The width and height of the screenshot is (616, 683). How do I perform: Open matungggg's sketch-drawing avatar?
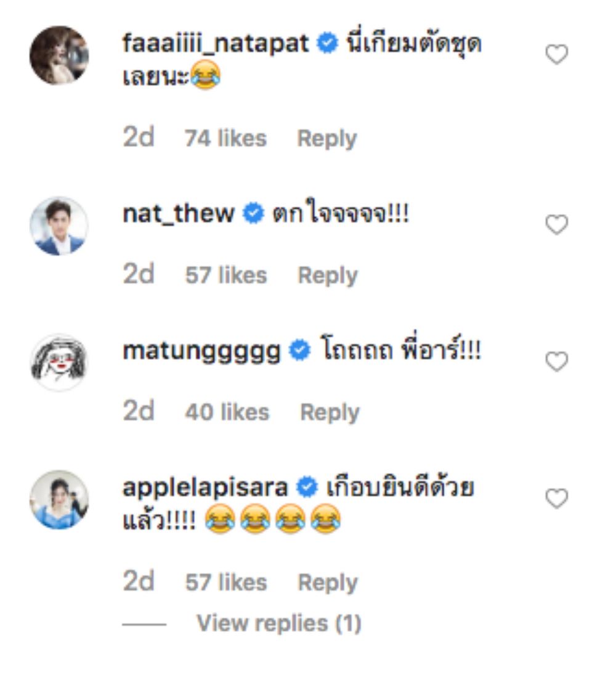coord(59,362)
